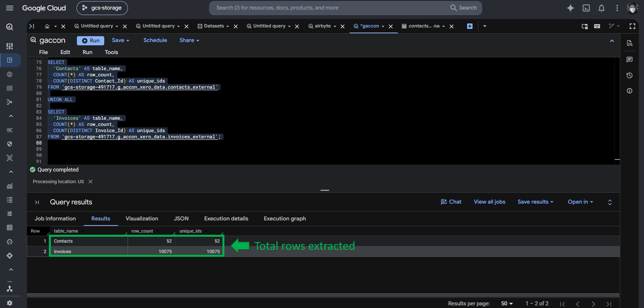The height and width of the screenshot is (308, 644).
Task: Open the File menu
Action: [x=43, y=52]
